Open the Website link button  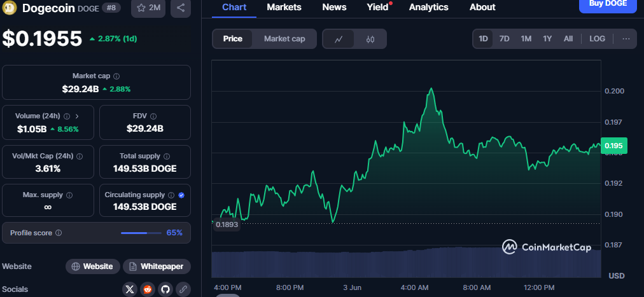coord(93,266)
